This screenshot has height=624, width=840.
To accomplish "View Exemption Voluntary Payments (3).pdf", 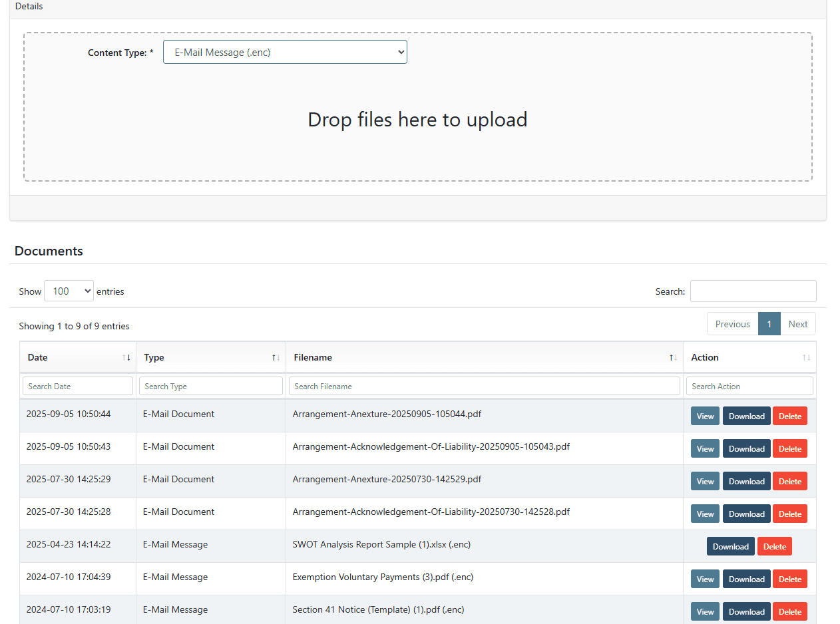I will pyautogui.click(x=705, y=579).
